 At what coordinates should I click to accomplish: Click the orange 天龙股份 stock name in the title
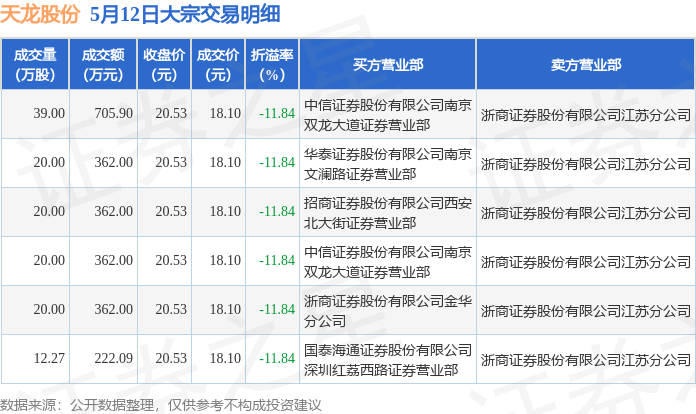pyautogui.click(x=40, y=14)
